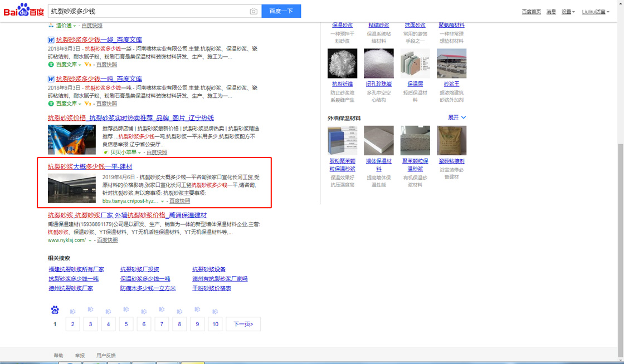Open related search 抗裂砂浆设备
Viewport: 624px width, 364px height.
(209, 269)
